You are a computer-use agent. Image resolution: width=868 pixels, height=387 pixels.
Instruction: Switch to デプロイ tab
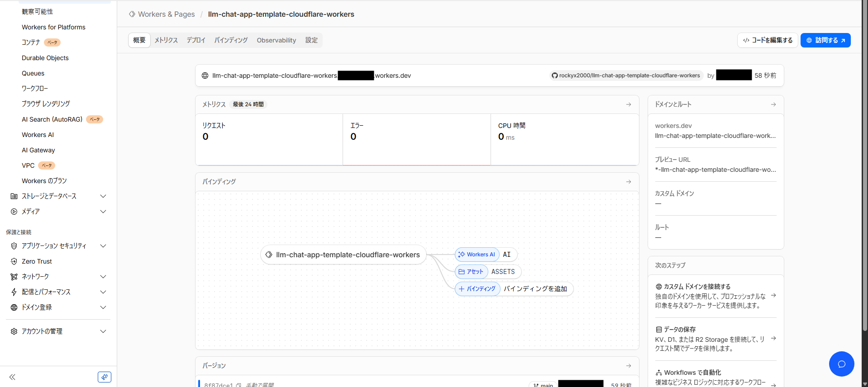(x=196, y=40)
